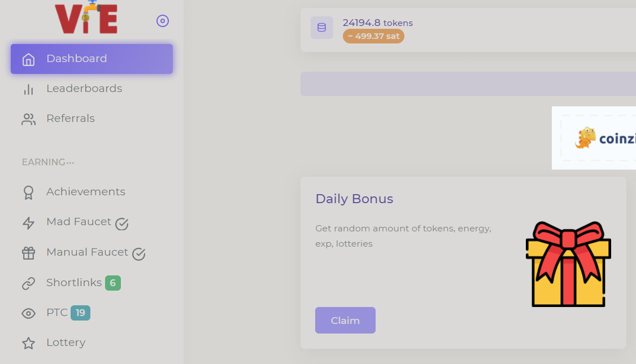Click the Daily Bonus gift box image
The width and height of the screenshot is (636, 364).
pyautogui.click(x=568, y=264)
